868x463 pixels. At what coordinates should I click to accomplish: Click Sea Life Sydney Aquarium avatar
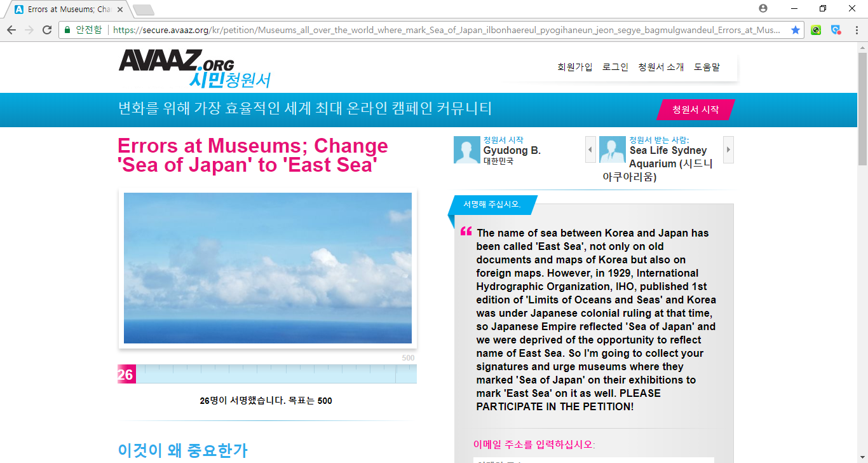[612, 150]
